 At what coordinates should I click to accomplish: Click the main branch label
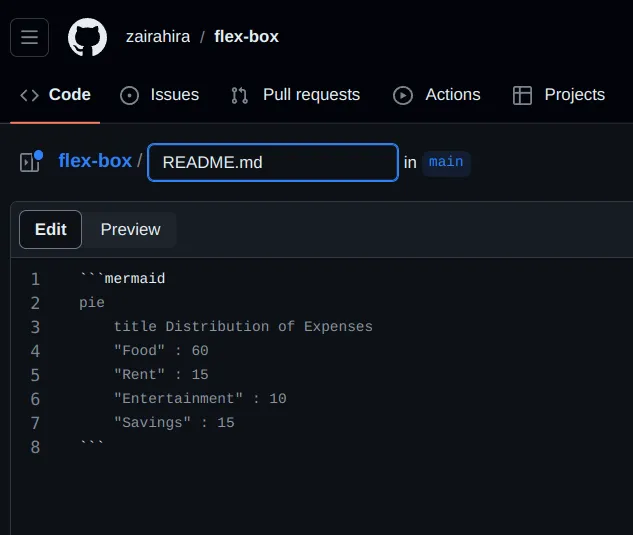click(x=446, y=162)
